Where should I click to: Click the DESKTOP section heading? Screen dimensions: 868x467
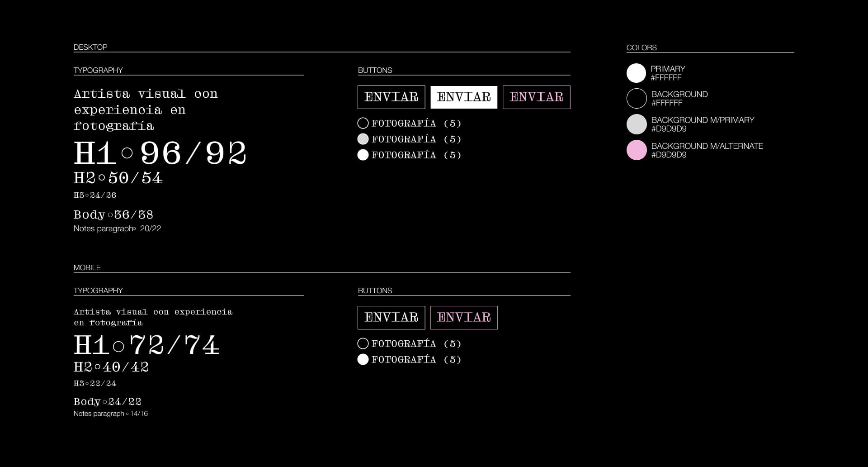tap(90, 47)
